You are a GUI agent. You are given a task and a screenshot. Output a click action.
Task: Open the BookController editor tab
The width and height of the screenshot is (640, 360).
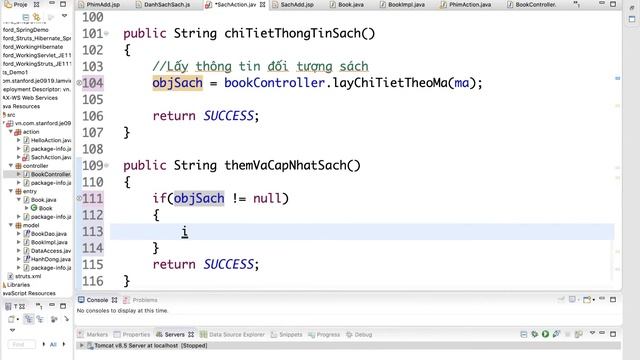531,4
